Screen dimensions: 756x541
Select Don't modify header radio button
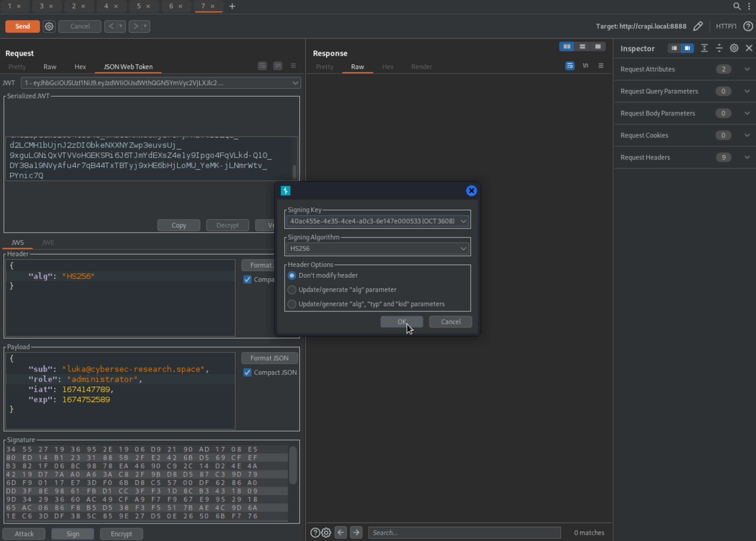[x=292, y=276]
